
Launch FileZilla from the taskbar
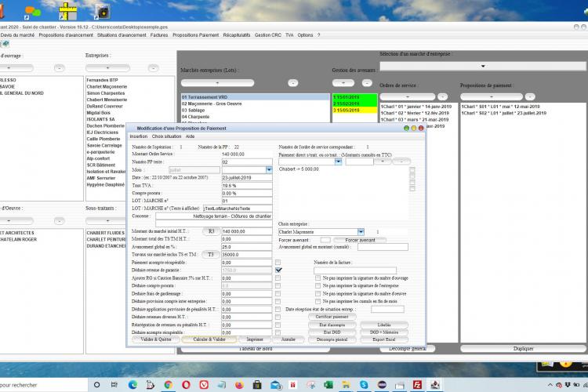pos(417,385)
